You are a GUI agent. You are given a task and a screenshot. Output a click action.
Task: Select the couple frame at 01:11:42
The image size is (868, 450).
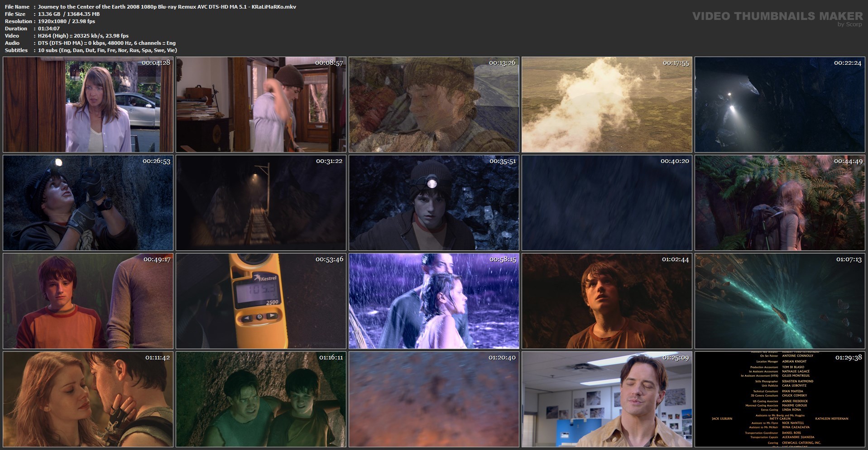click(88, 399)
